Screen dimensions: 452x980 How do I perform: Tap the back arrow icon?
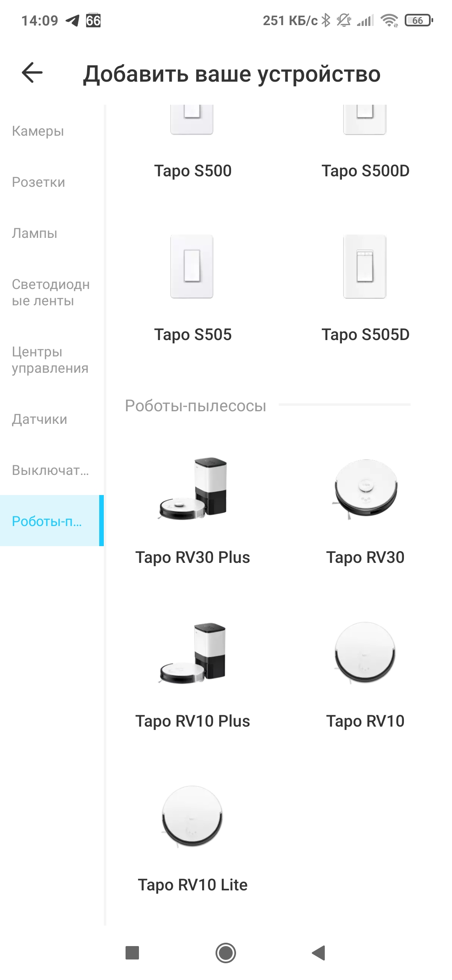[x=32, y=73]
